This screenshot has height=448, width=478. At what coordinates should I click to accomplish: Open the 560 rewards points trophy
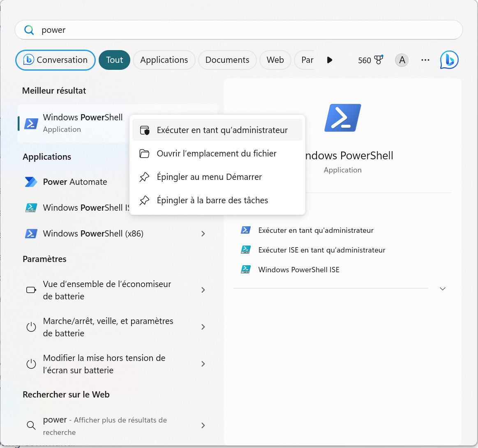pyautogui.click(x=370, y=60)
